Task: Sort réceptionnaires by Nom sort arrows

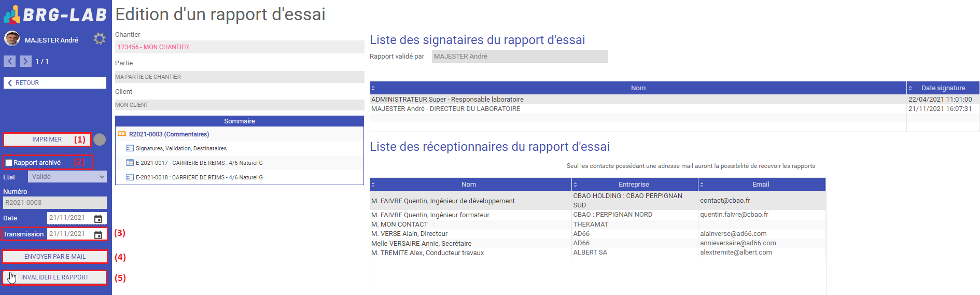Action: coord(373,185)
